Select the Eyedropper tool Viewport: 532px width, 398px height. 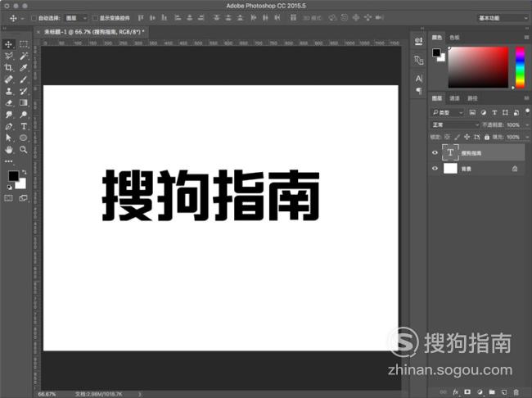pos(24,68)
